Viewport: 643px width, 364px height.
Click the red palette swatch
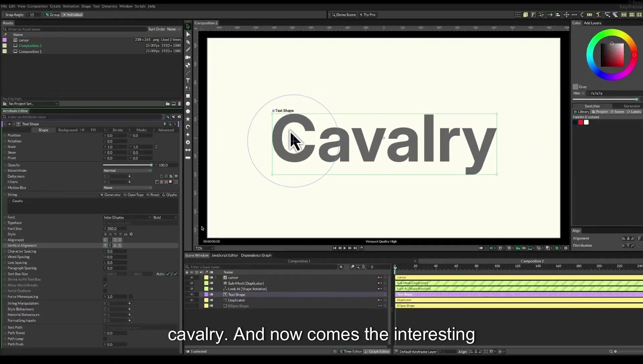581,122
